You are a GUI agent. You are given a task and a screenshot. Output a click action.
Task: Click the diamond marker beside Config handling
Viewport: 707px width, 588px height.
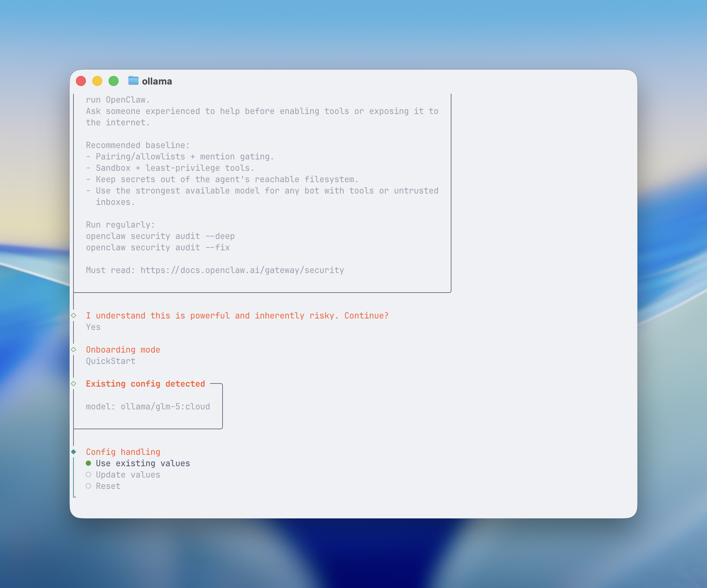tap(73, 452)
